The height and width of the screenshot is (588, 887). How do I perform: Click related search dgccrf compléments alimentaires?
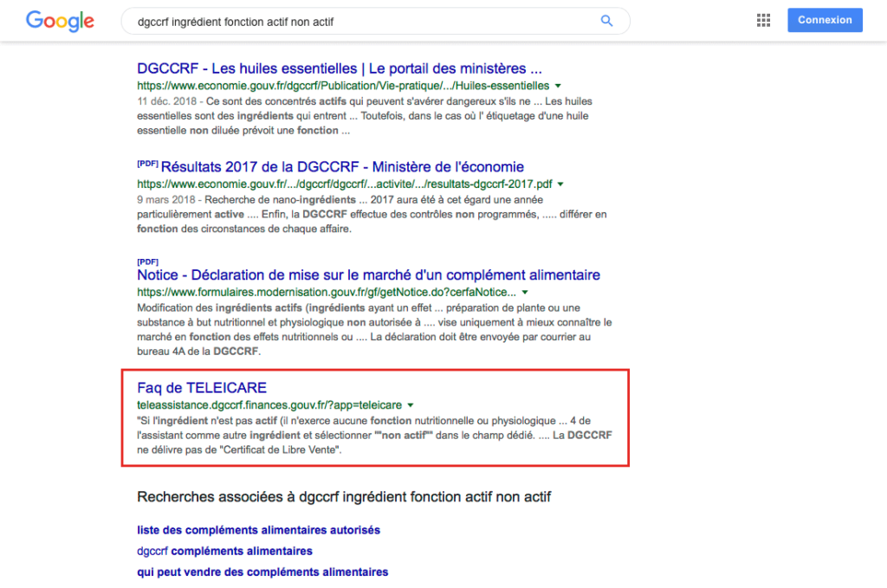click(224, 552)
